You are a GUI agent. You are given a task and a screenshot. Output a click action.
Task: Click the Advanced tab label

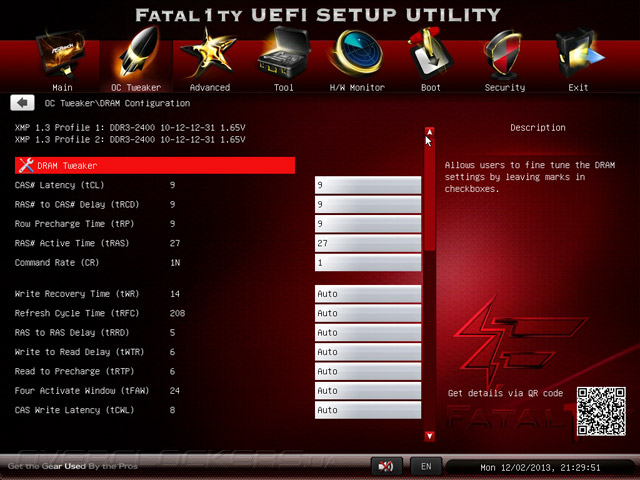[210, 87]
